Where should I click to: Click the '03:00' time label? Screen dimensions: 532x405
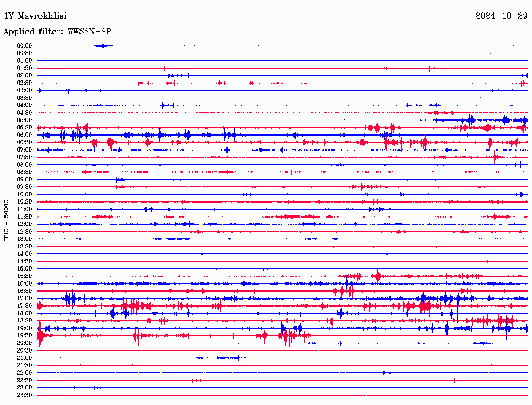[x=24, y=90]
